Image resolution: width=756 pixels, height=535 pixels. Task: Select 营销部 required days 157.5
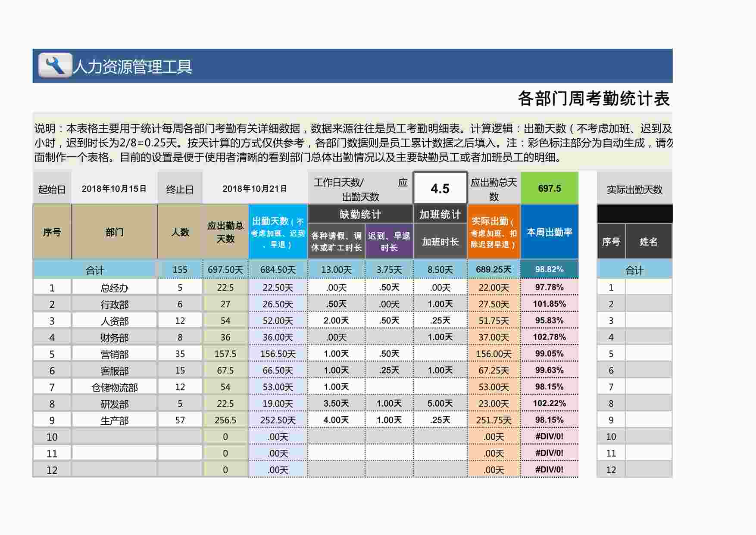(x=225, y=354)
